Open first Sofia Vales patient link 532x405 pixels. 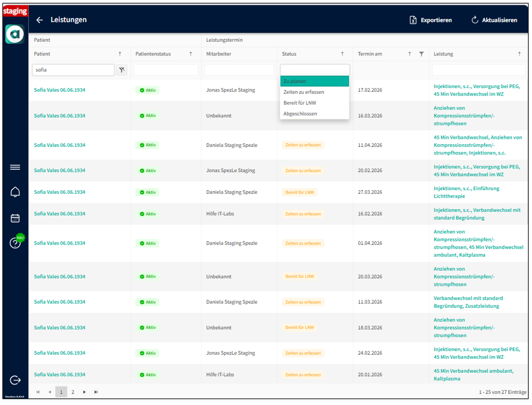pyautogui.click(x=59, y=90)
